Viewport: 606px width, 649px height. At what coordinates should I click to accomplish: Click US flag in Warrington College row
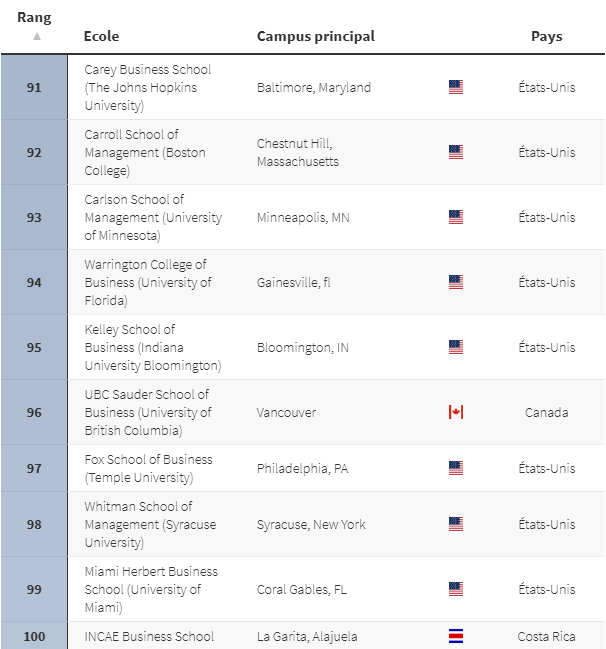pos(456,282)
